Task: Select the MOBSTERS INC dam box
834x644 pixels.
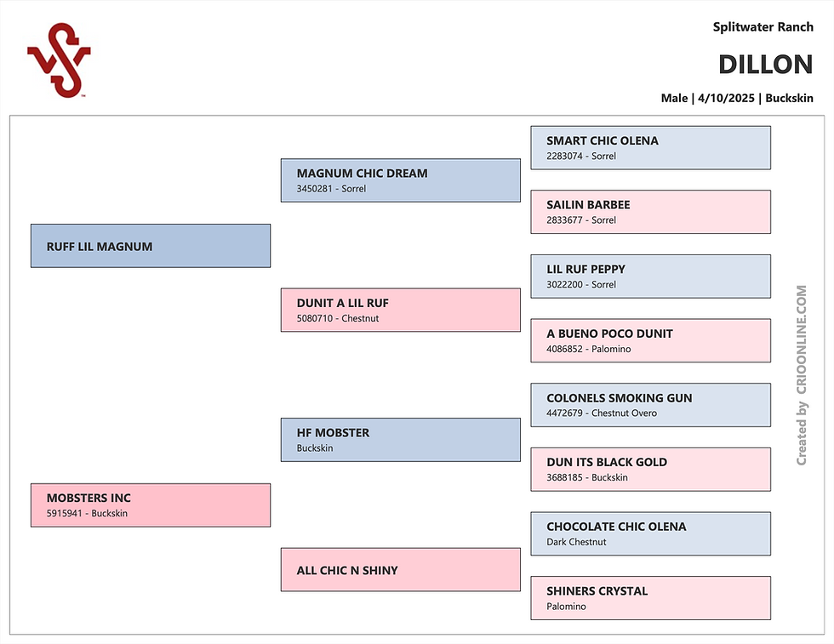Action: pos(151,505)
